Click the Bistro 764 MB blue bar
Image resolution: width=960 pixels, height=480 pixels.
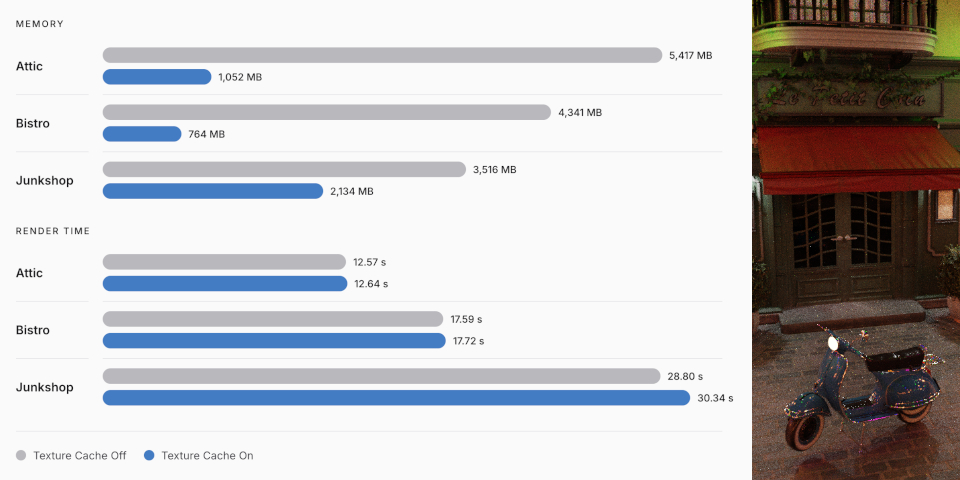click(x=142, y=133)
